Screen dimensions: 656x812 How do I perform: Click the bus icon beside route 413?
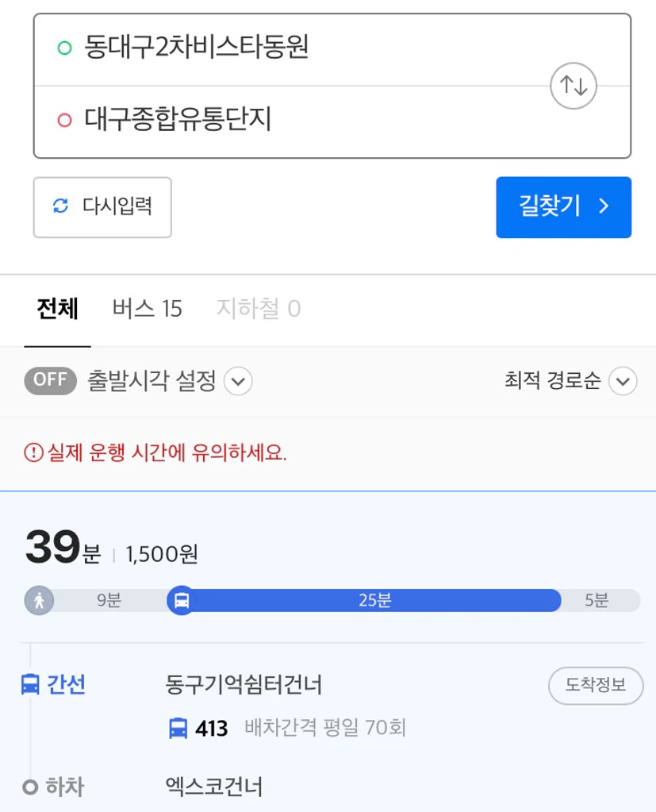click(178, 728)
